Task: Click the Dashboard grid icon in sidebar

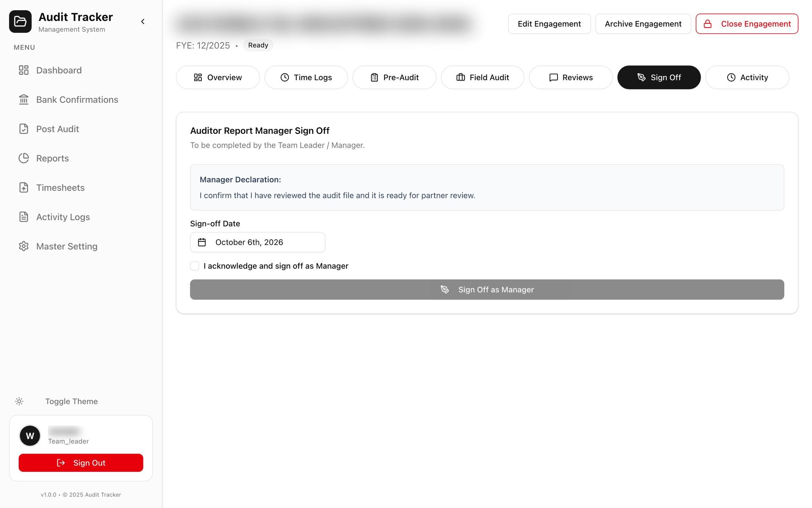Action: point(24,70)
